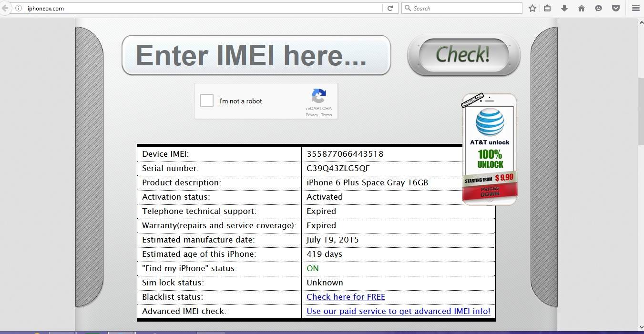
Task: Click the Unknown sim lock value
Action: pos(325,283)
